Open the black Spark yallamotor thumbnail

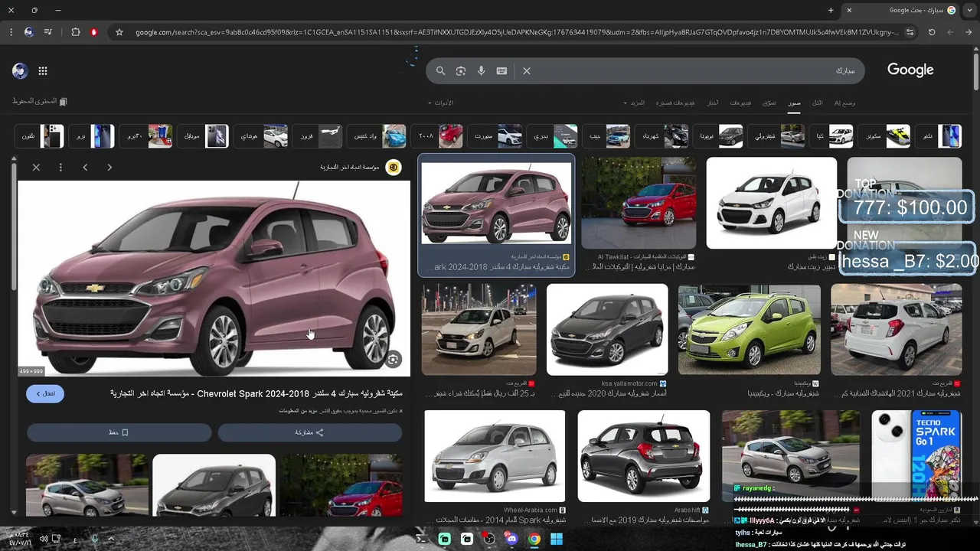(x=607, y=330)
